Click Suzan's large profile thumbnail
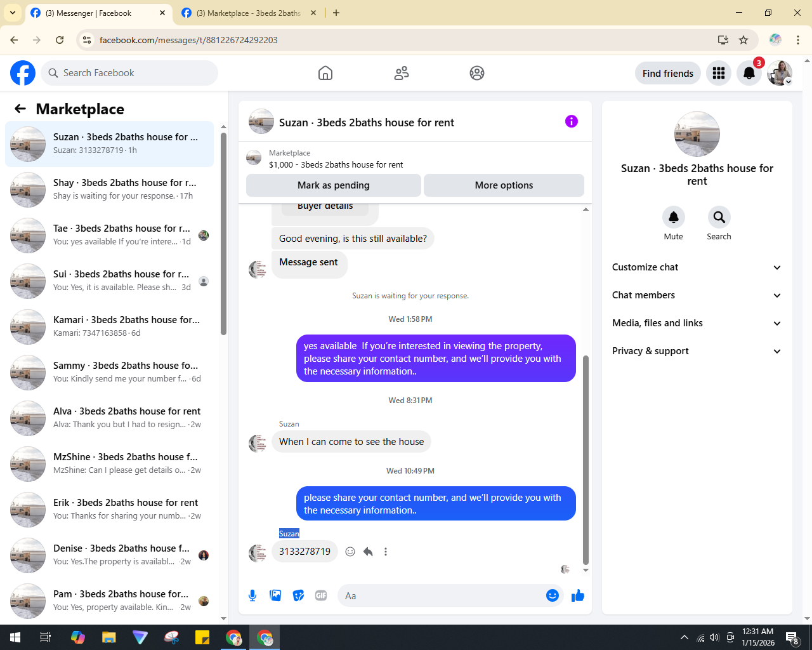Image resolution: width=812 pixels, height=650 pixels. pyautogui.click(x=697, y=134)
